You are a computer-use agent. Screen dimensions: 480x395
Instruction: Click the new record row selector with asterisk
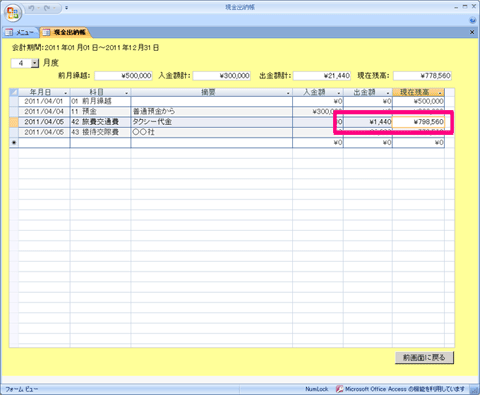click(x=14, y=143)
